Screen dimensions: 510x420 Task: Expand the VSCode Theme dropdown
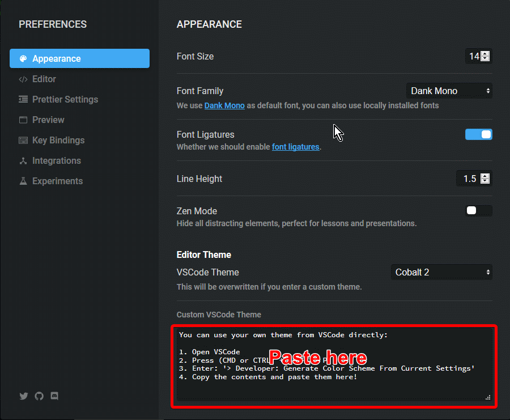pyautogui.click(x=441, y=272)
